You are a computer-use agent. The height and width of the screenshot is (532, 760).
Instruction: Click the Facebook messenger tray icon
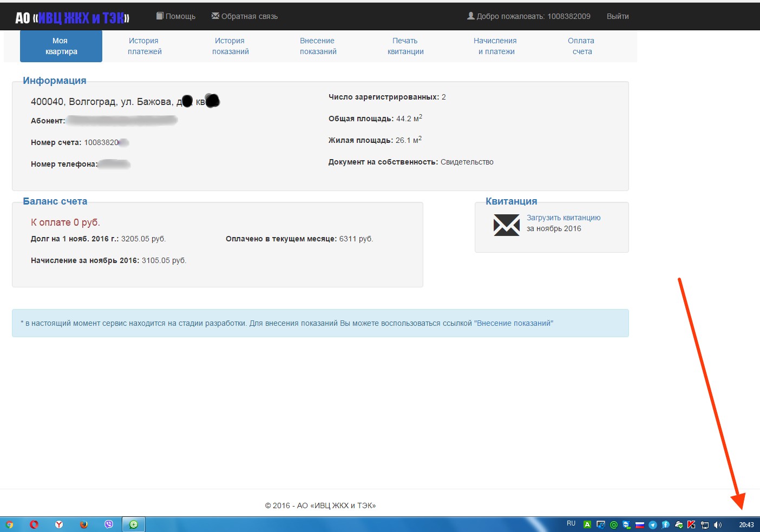point(665,524)
